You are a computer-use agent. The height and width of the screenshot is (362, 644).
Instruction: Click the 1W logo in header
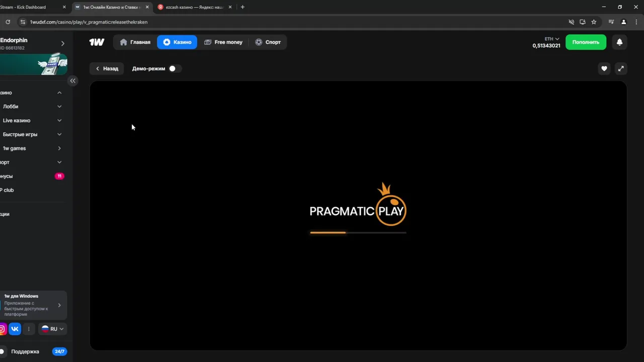pyautogui.click(x=97, y=42)
